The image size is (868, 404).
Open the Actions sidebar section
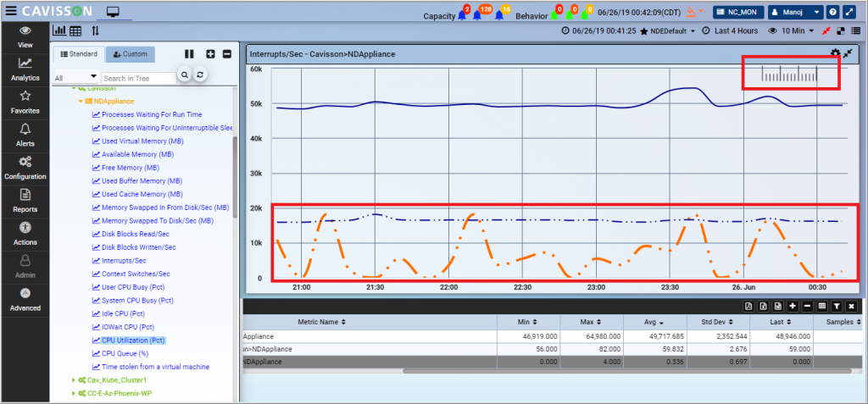point(25,234)
